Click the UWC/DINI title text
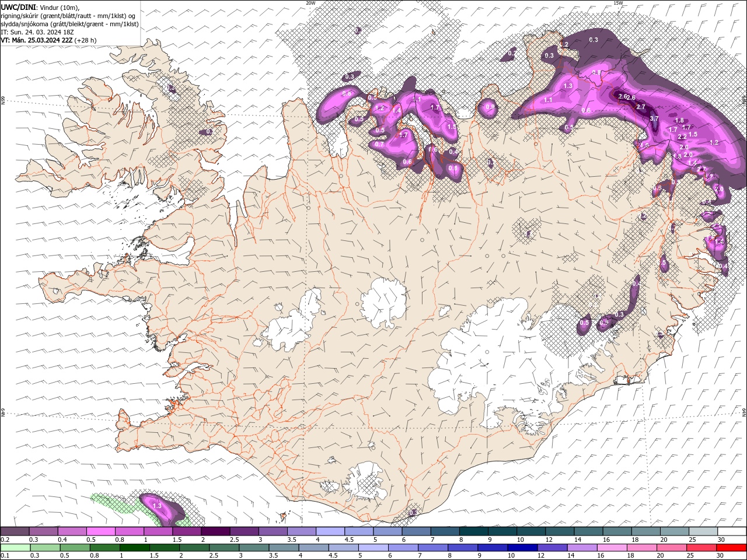This screenshot has width=747, height=560. click(x=19, y=6)
